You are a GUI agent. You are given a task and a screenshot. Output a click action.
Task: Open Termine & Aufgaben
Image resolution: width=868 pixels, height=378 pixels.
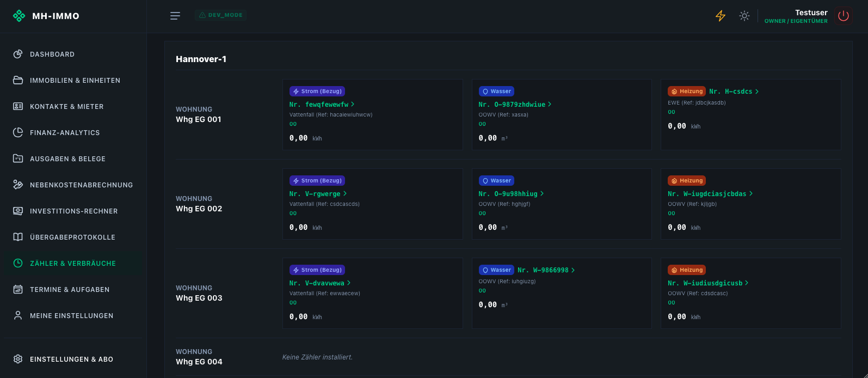pos(73,290)
